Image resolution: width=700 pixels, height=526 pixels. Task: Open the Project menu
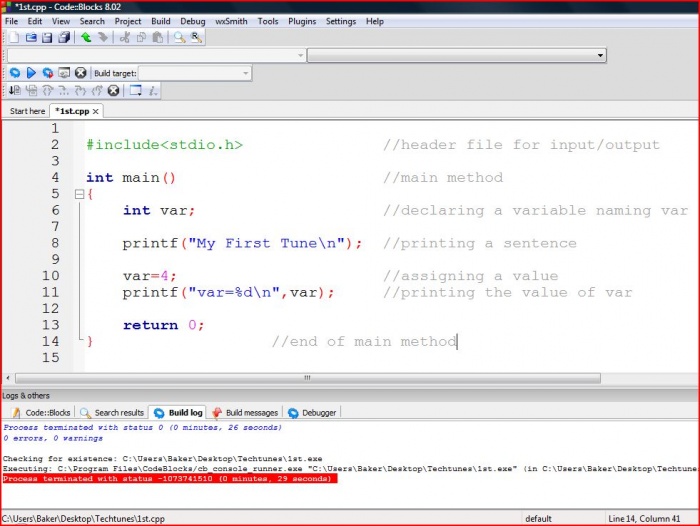[128, 21]
